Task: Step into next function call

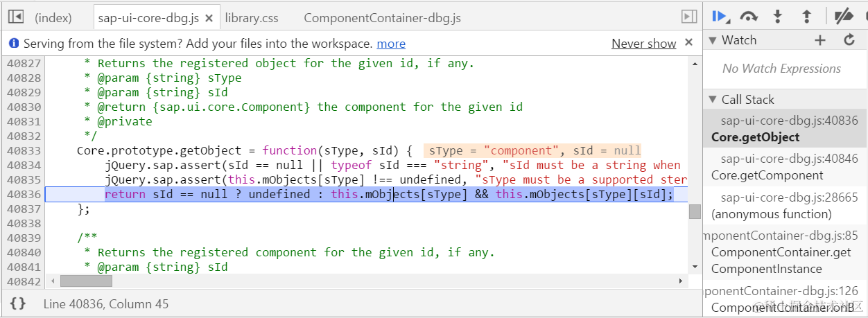Action: point(778,17)
